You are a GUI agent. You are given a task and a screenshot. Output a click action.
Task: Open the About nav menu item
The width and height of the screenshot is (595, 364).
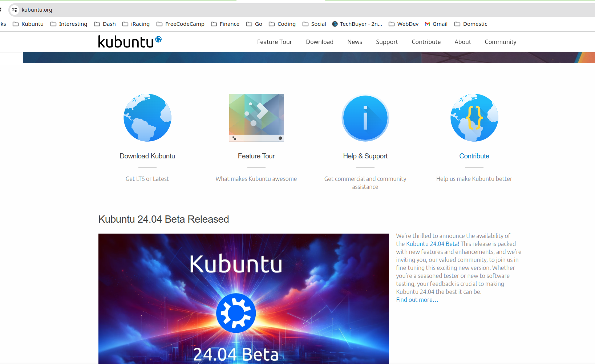462,42
